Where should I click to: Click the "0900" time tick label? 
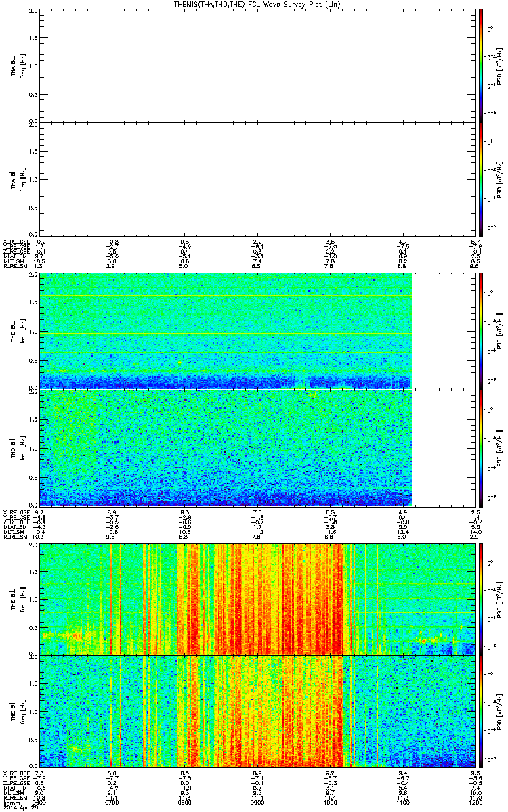(257, 803)
